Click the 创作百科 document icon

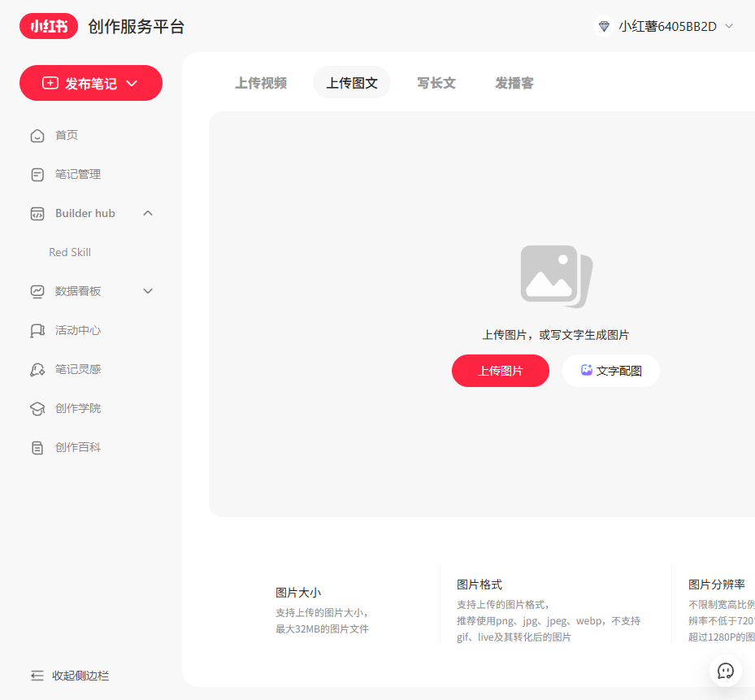[x=37, y=447]
